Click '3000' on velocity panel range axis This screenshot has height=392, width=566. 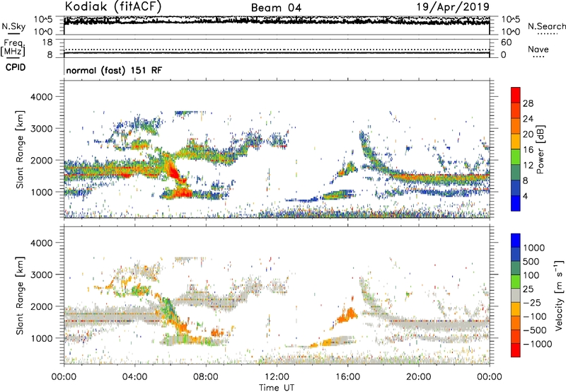tap(42, 275)
